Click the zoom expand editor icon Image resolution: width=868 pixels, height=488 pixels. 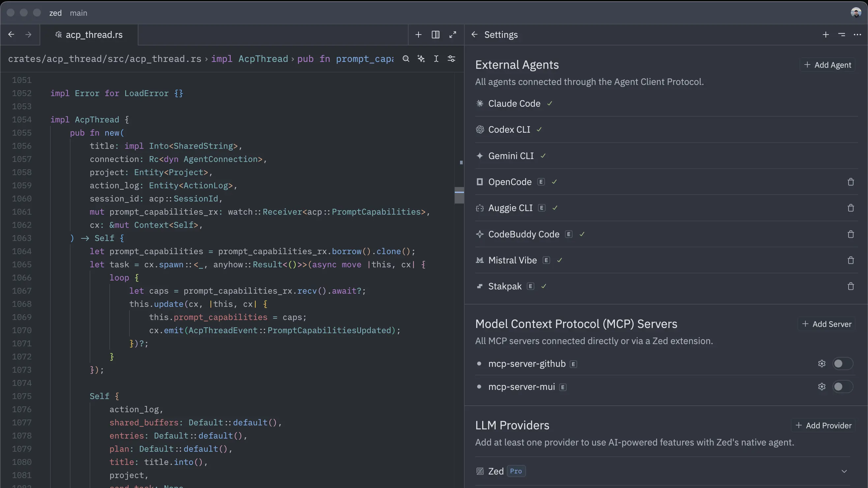click(x=452, y=35)
